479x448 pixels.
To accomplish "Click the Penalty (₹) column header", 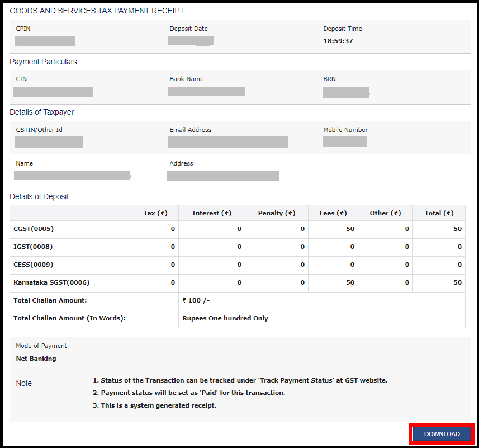I will 277,213.
